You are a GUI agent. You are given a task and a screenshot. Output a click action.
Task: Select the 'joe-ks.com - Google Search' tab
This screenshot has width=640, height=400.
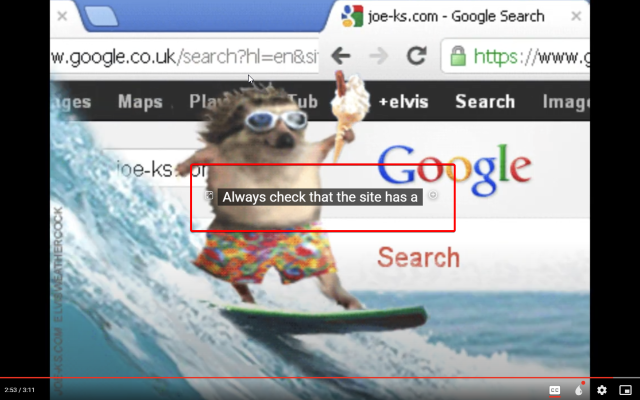[x=456, y=16]
